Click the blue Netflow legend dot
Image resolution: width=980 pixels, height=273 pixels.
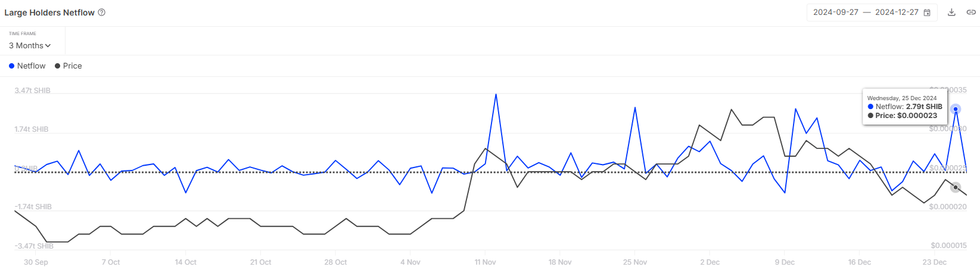[x=11, y=66]
